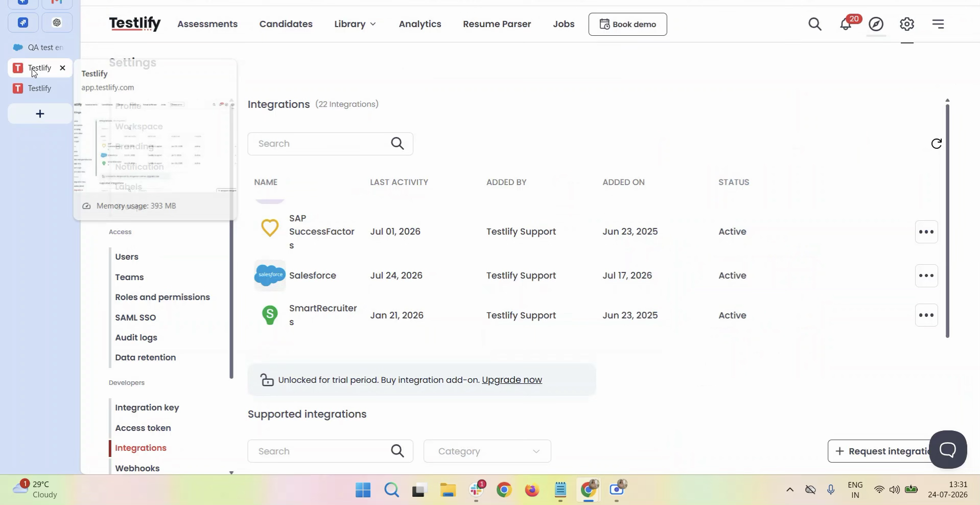The height and width of the screenshot is (505, 980).
Task: Select the 'Jul 24, 2026' last activity cell
Action: pyautogui.click(x=396, y=276)
